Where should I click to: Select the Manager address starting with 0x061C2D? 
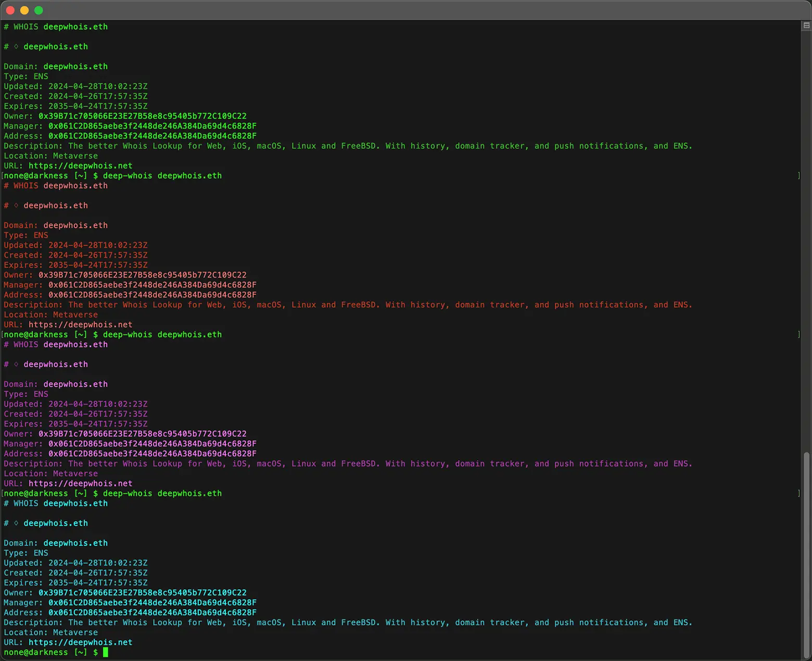[151, 126]
